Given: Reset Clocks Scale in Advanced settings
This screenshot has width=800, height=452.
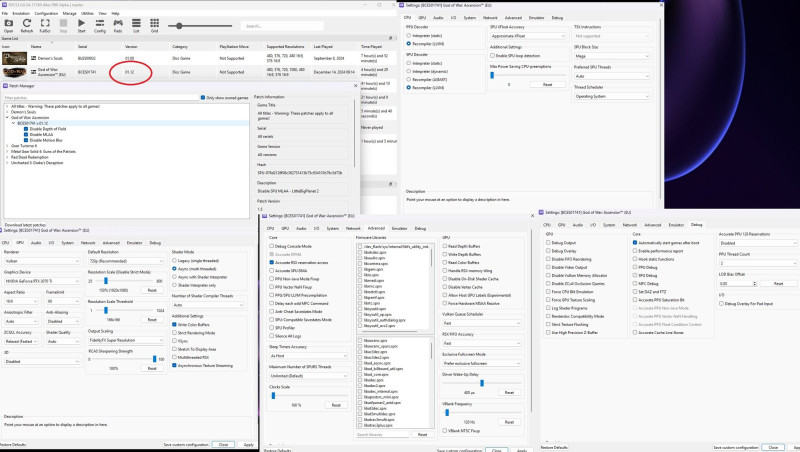Looking at the screenshot, I should click(336, 405).
